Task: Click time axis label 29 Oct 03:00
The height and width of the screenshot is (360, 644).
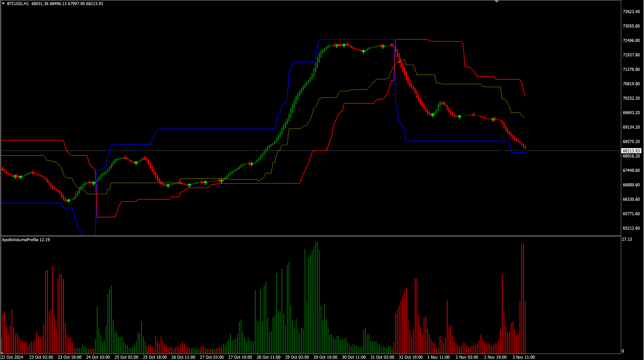Action: [297, 357]
